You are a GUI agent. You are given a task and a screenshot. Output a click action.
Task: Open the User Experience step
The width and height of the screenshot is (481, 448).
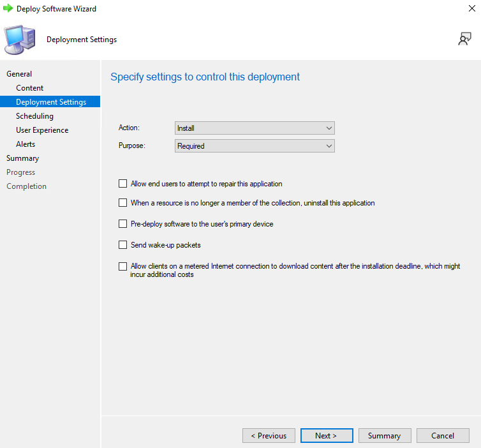tap(42, 130)
